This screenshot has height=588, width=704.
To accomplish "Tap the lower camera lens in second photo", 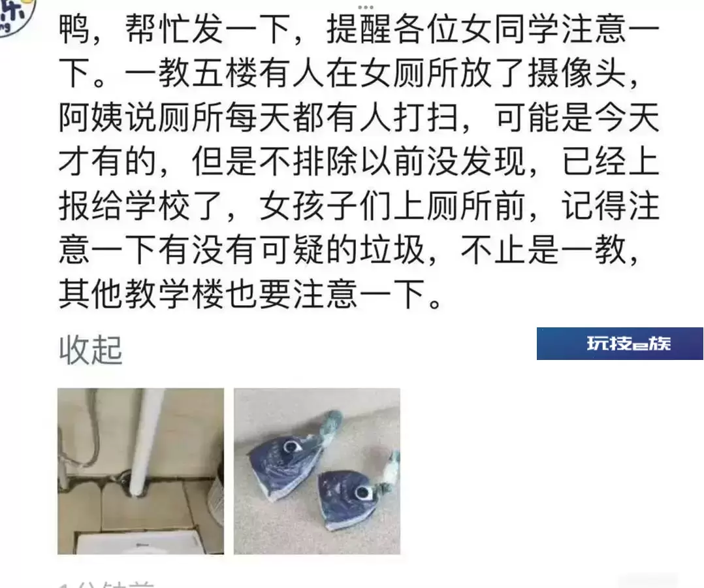I will 362,493.
